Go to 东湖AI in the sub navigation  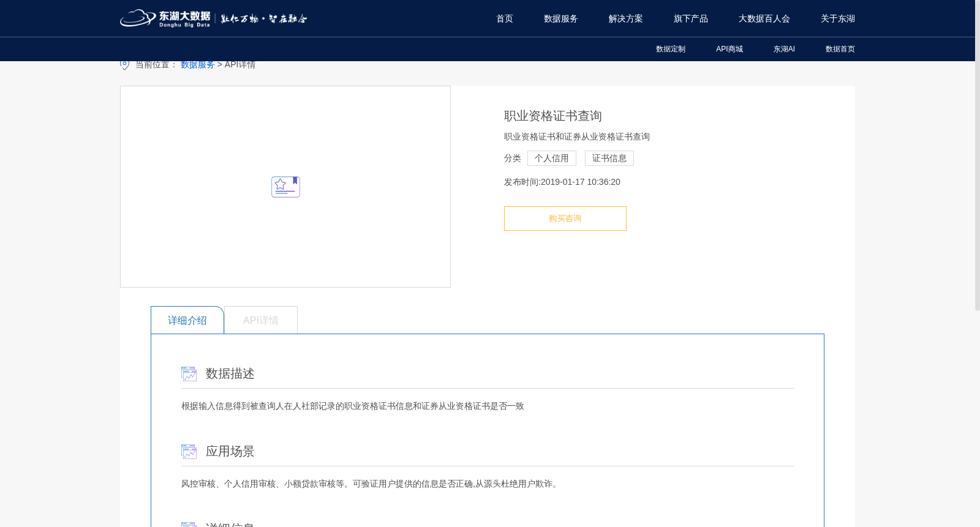point(784,49)
